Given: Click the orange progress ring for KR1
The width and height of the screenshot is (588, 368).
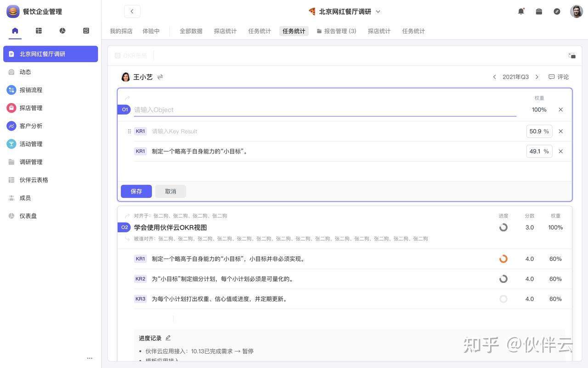Looking at the screenshot, I should pyautogui.click(x=503, y=259).
